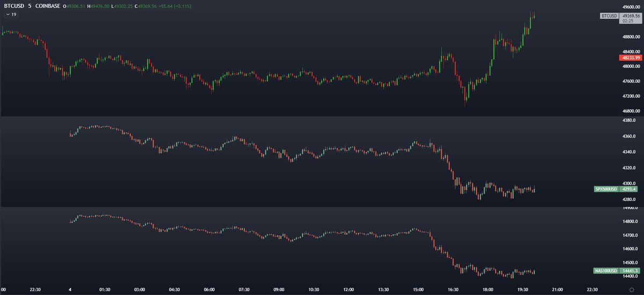Click the 10:30 time axis label

click(x=314, y=289)
